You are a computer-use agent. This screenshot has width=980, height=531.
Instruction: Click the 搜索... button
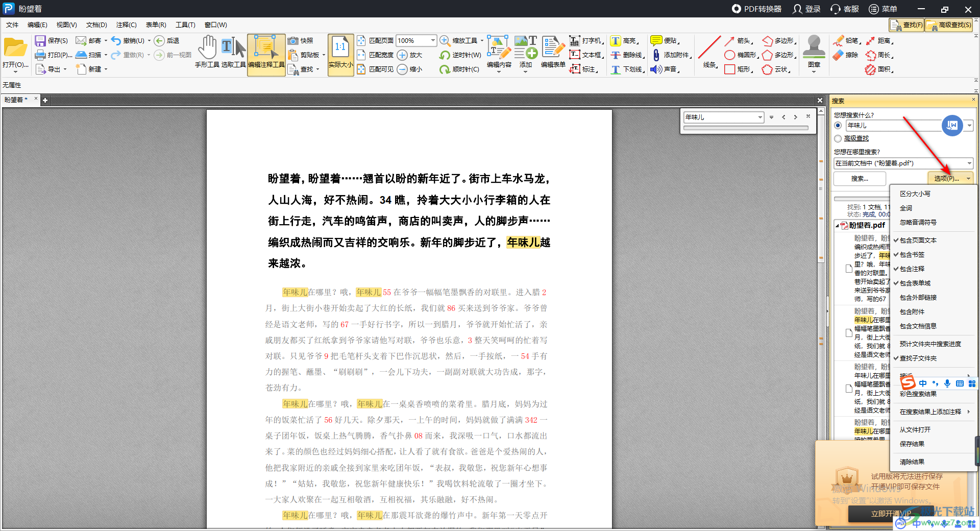click(x=860, y=178)
